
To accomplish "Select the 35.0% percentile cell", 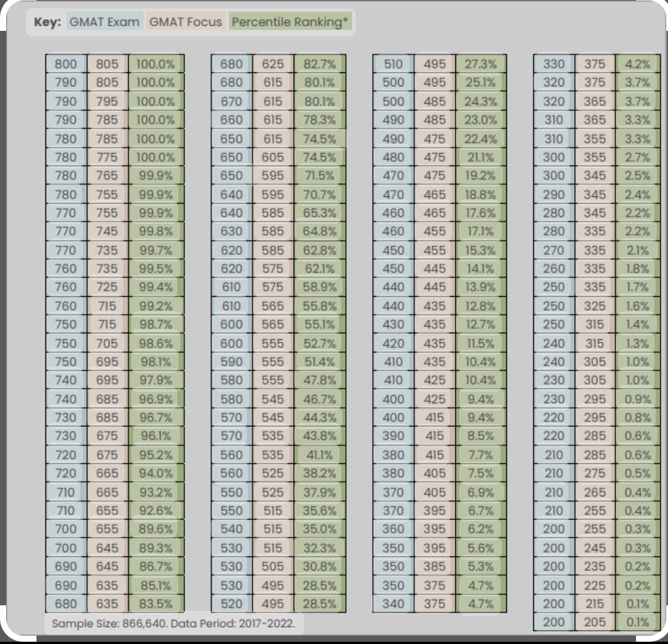I will pos(320,529).
